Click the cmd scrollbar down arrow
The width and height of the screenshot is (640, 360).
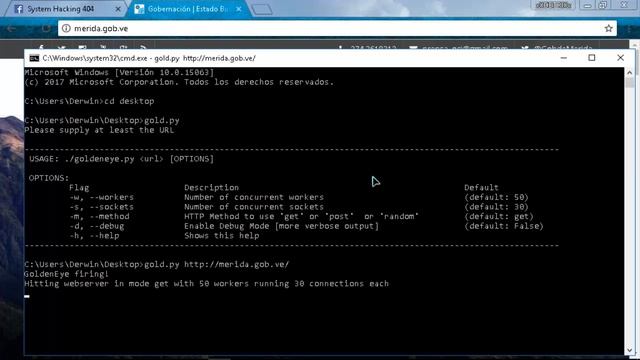click(x=629, y=350)
